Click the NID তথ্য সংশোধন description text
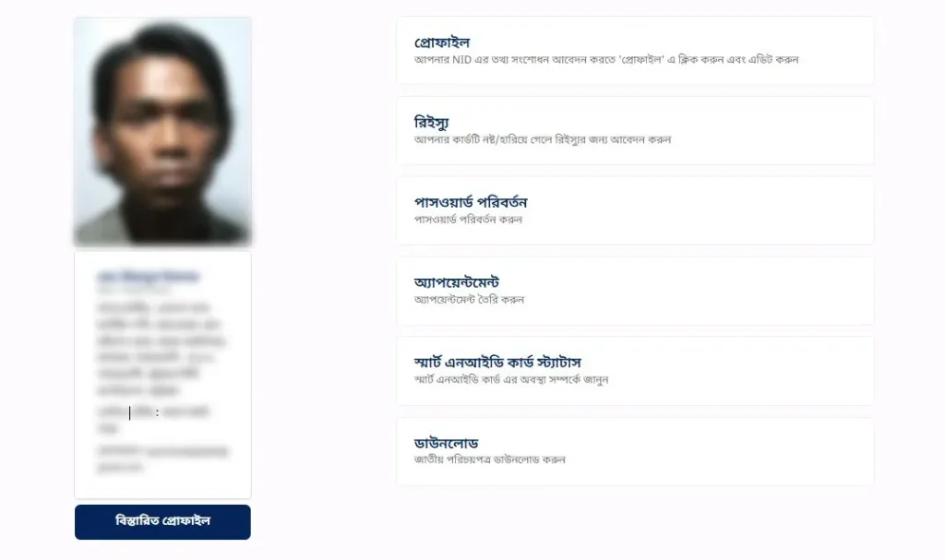The height and width of the screenshot is (560, 945). pyautogui.click(x=605, y=60)
